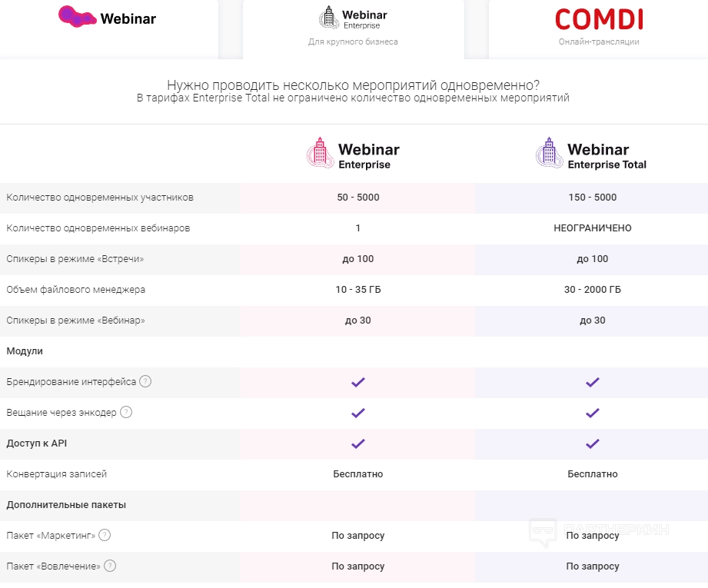The width and height of the screenshot is (708, 588).
Task: Click По запросу for Enterprise Маркетинг package
Action: click(358, 536)
